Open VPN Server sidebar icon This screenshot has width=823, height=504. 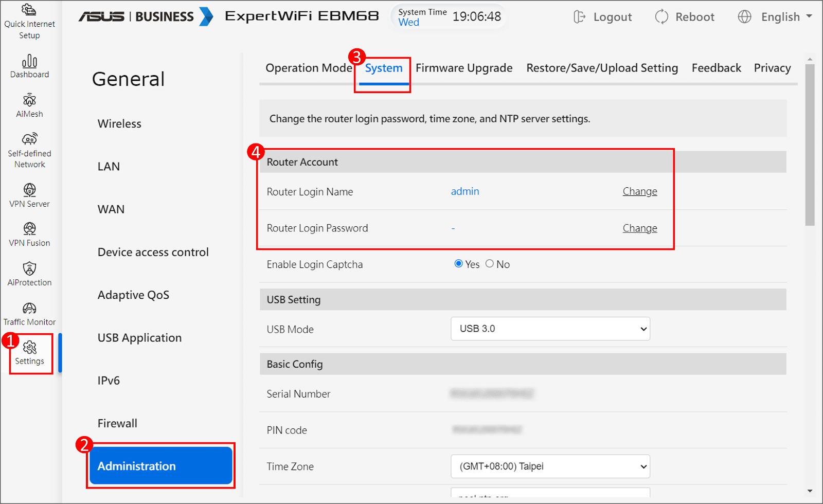(x=29, y=190)
